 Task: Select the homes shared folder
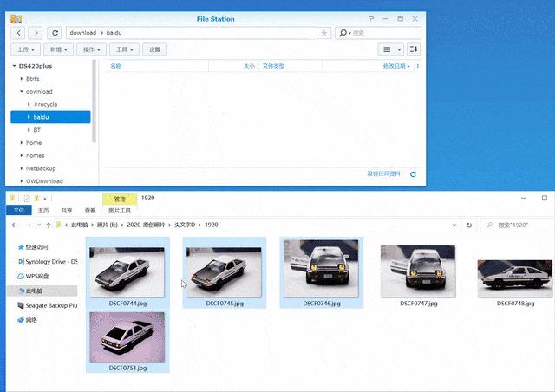[35, 155]
